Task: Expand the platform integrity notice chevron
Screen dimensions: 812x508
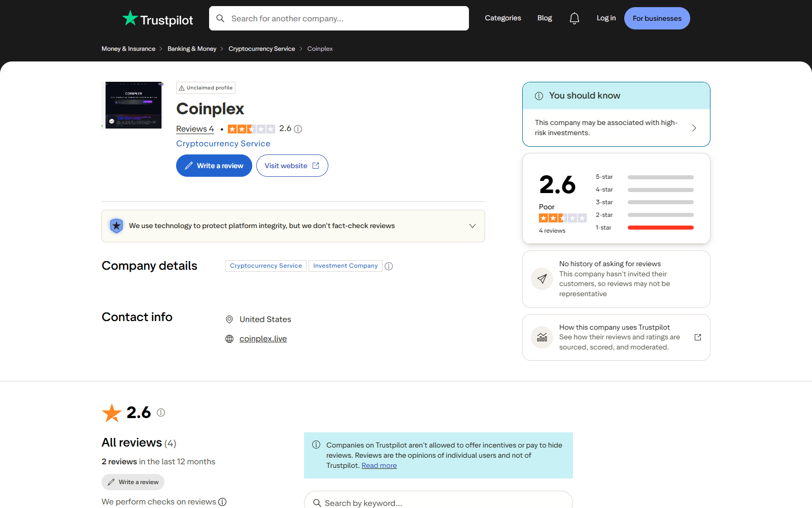Action: [x=472, y=226]
